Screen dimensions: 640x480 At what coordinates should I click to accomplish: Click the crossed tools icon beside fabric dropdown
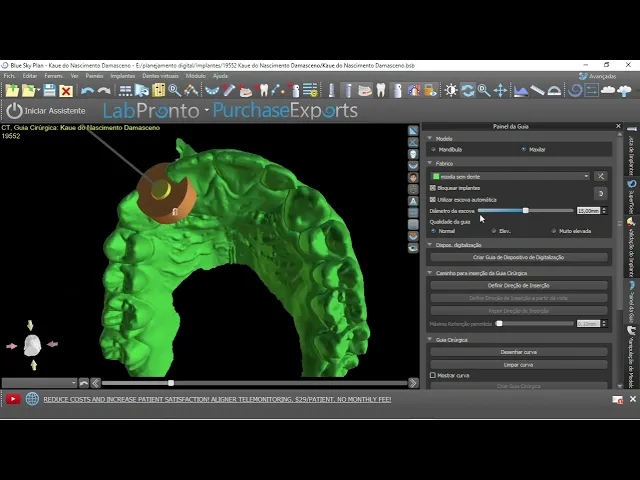coord(600,176)
